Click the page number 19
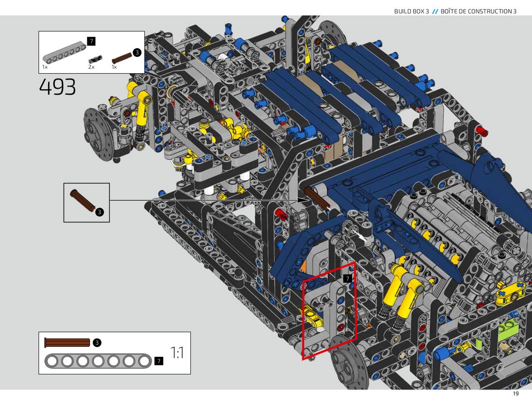 516,393
